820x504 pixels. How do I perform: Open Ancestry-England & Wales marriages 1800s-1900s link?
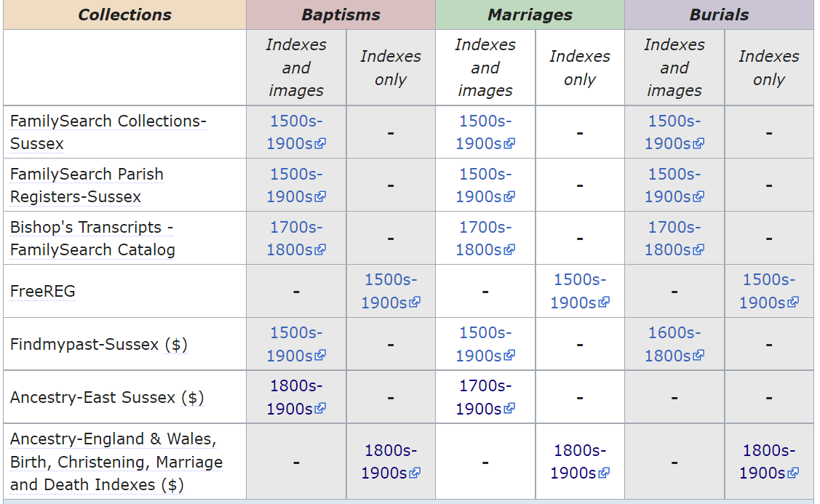point(580,462)
